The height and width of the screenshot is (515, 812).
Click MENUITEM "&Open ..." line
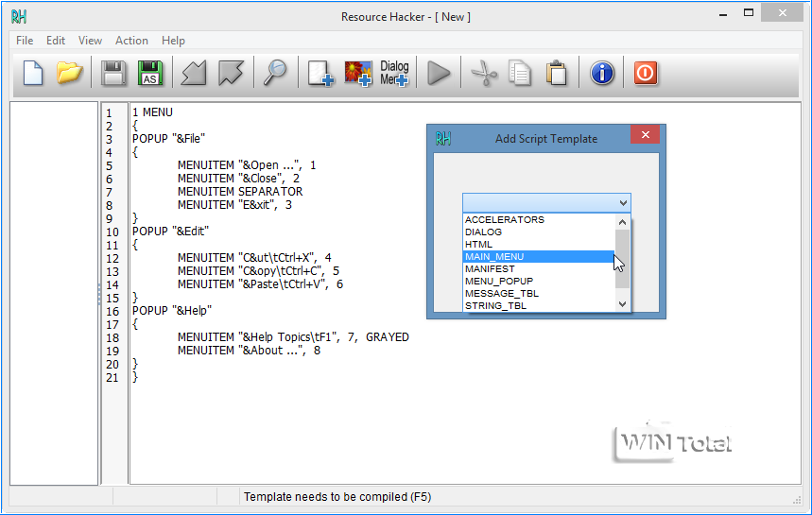[247, 165]
